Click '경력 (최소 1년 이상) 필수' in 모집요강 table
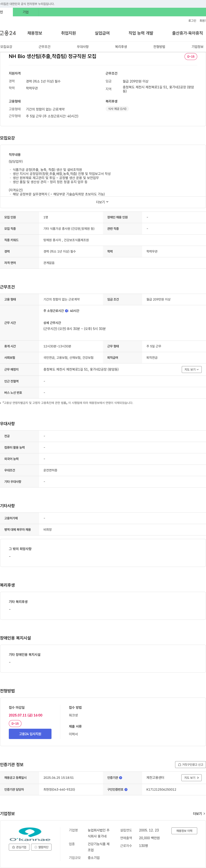The width and height of the screenshot is (206, 868). (60, 252)
